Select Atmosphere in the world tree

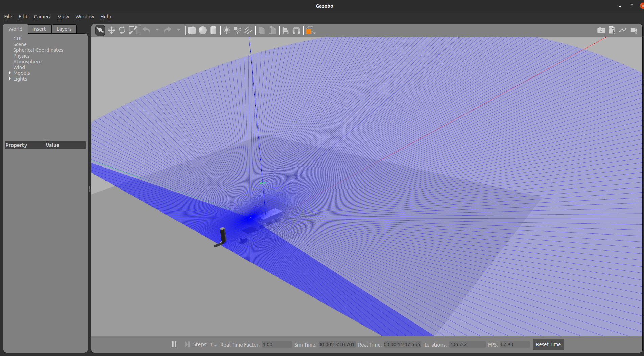click(x=27, y=62)
